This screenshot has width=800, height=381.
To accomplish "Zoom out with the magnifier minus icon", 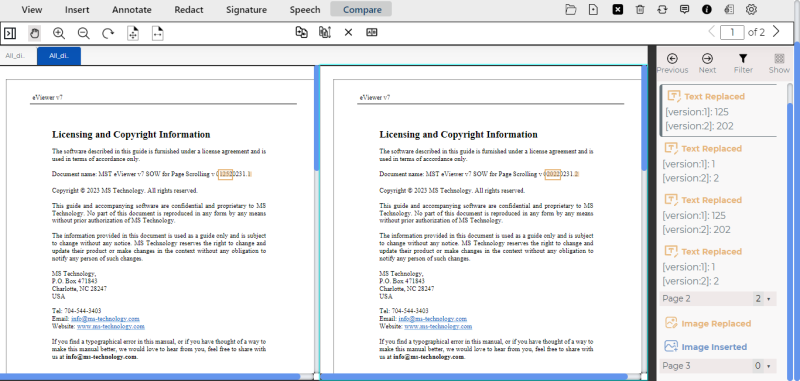I will point(84,34).
